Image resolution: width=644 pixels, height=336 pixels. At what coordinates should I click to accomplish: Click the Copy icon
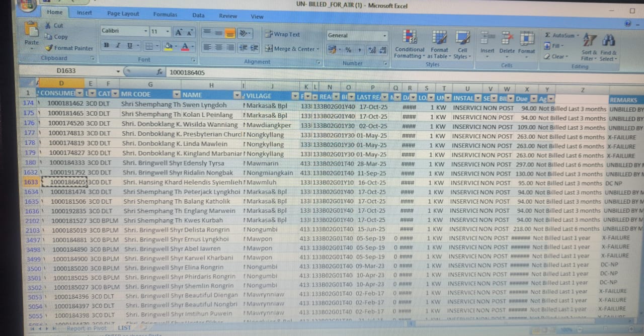click(48, 37)
